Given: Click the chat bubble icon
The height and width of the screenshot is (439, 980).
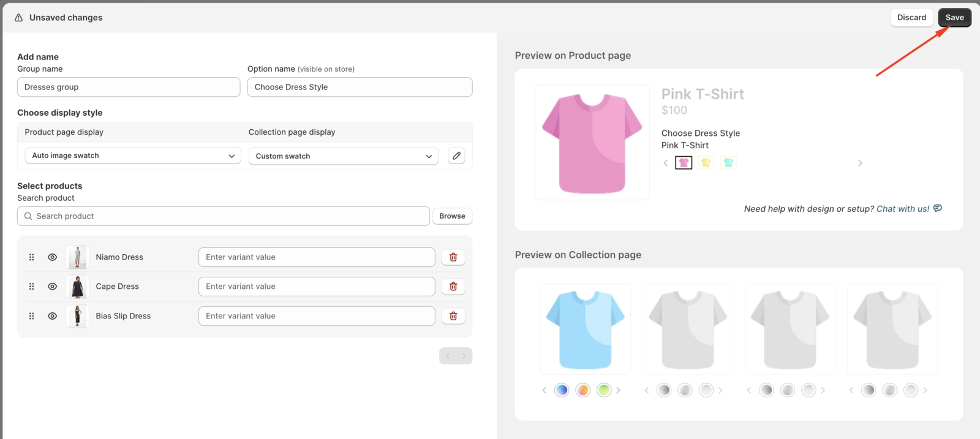Looking at the screenshot, I should click(x=938, y=208).
